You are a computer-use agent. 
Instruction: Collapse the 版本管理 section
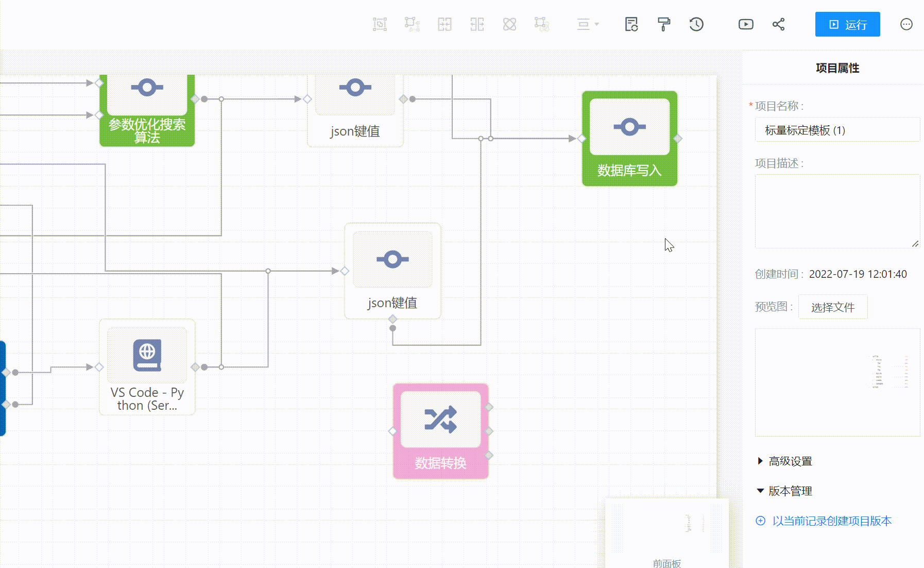pyautogui.click(x=790, y=491)
